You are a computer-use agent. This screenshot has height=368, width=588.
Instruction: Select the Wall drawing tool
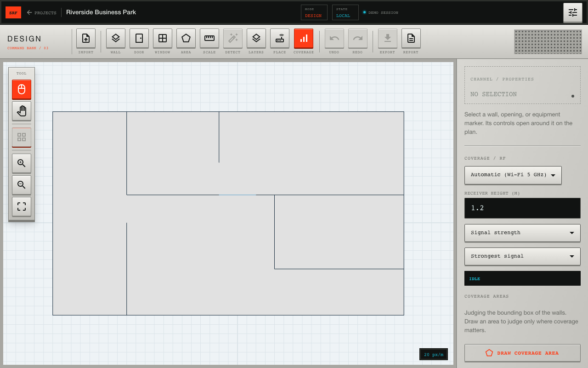tap(116, 39)
